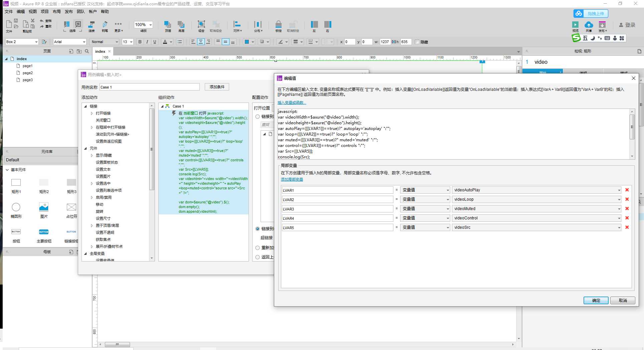This screenshot has width=644, height=350.
Task: Click the blue fill color swatch
Action: pos(247,42)
